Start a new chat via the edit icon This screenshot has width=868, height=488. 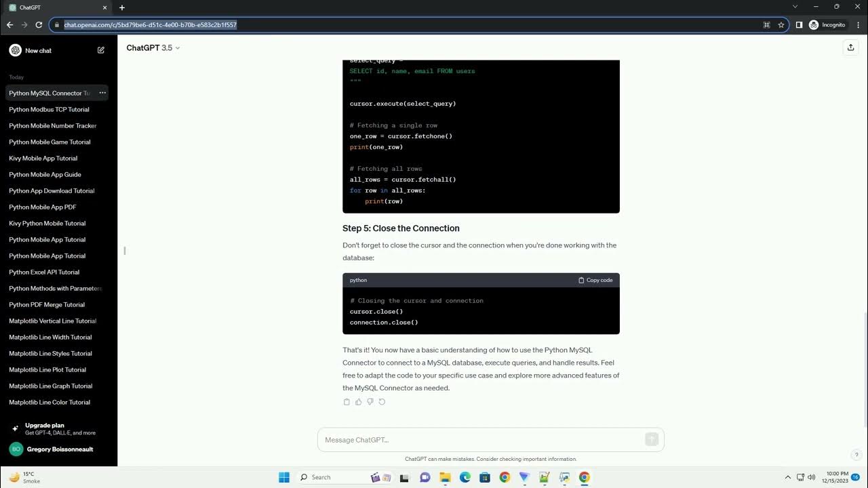click(101, 50)
